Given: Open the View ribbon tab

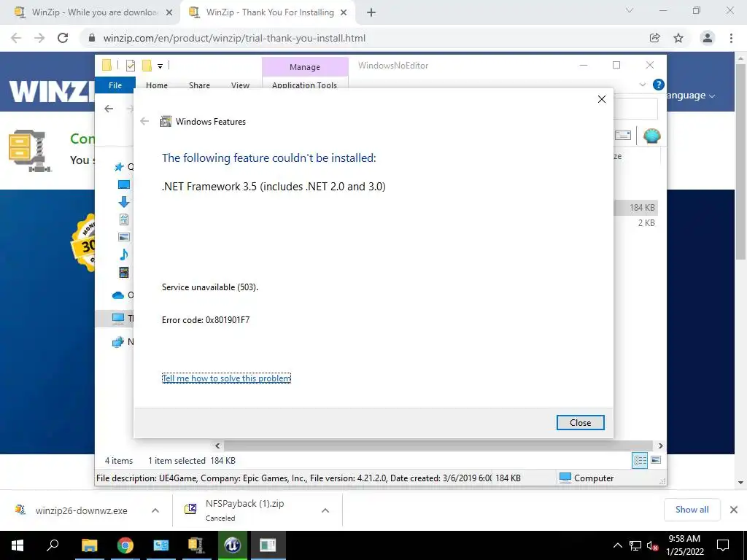Looking at the screenshot, I should 240,85.
